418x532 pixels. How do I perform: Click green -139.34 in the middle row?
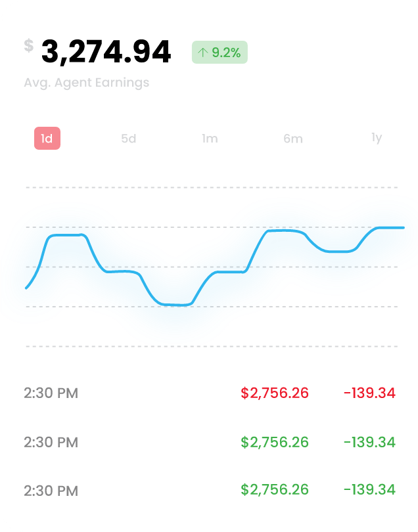click(369, 443)
